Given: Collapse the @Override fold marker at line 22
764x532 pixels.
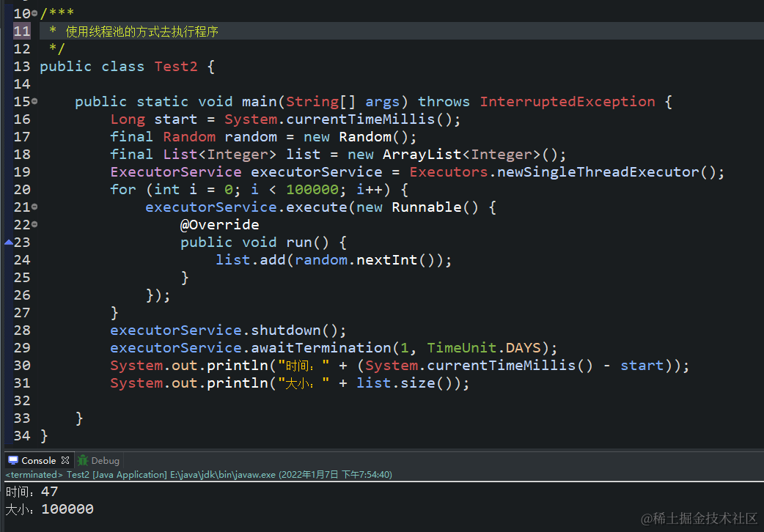Looking at the screenshot, I should [x=34, y=224].
